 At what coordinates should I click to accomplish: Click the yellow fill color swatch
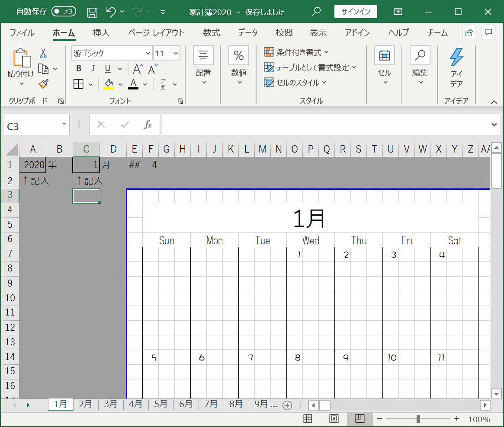109,84
